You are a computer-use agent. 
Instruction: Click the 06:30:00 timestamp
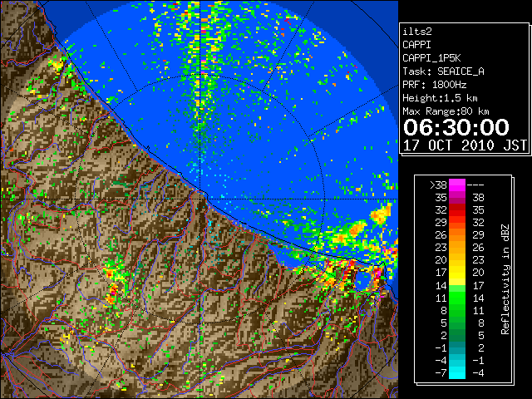456,127
